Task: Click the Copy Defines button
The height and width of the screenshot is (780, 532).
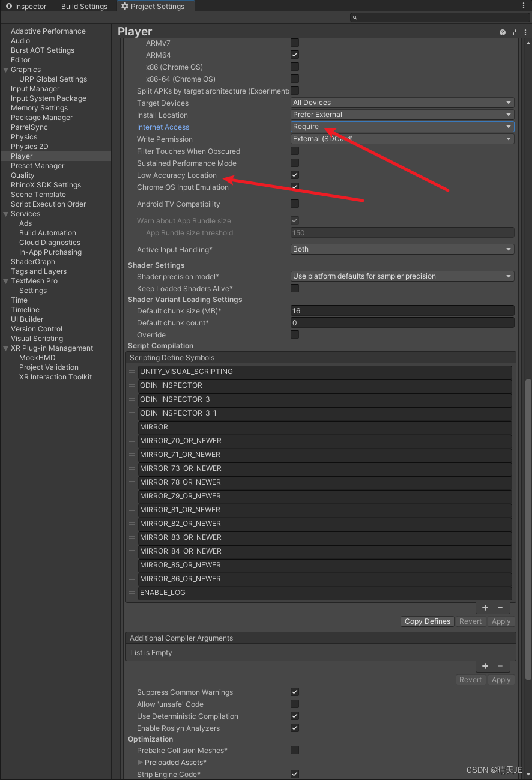Action: tap(427, 621)
